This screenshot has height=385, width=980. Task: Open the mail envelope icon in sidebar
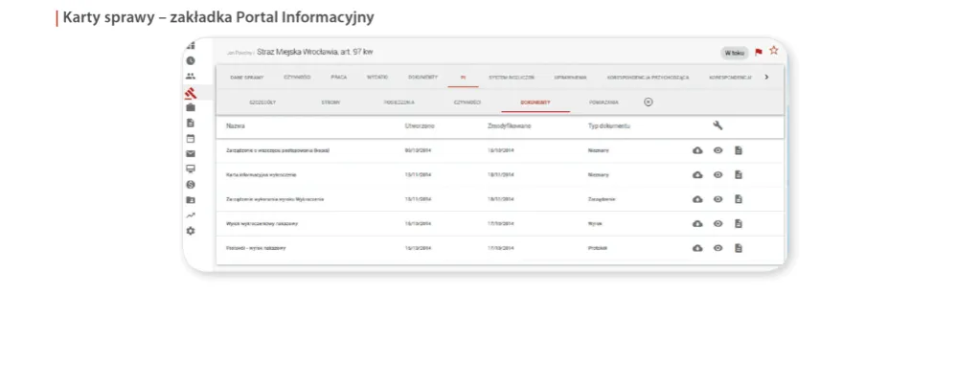[191, 154]
